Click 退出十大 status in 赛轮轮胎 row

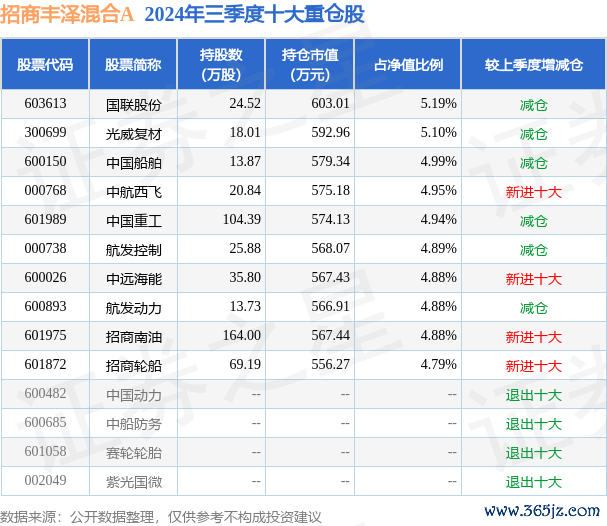tap(533, 453)
